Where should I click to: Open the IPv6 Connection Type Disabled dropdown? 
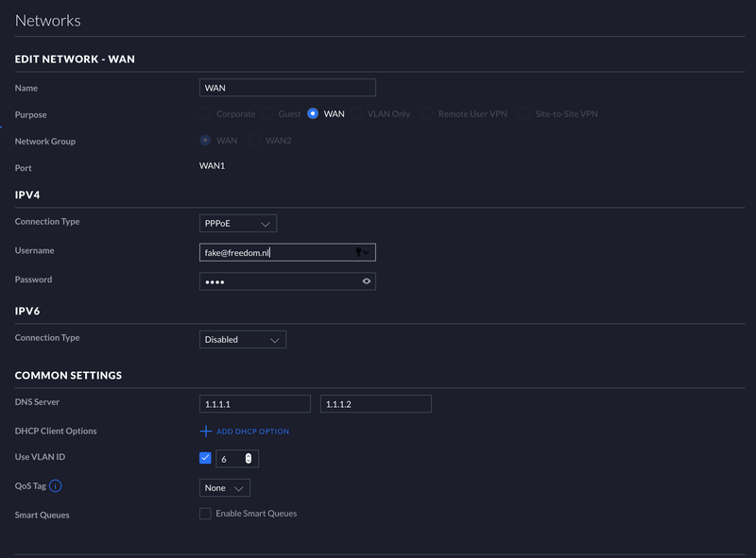(243, 340)
